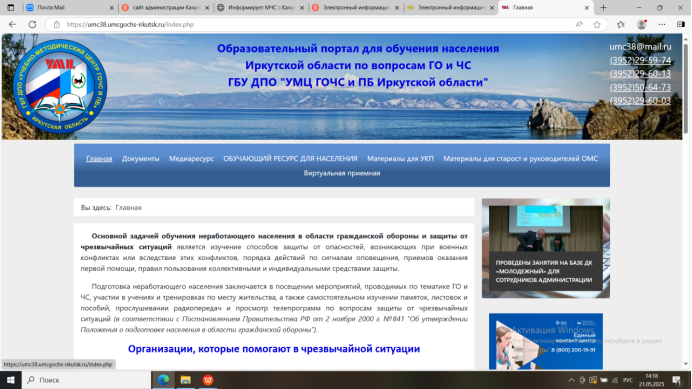This screenshot has width=692, height=389.
Task: Toggle the Edge sidebar icon
Action: [681, 25]
